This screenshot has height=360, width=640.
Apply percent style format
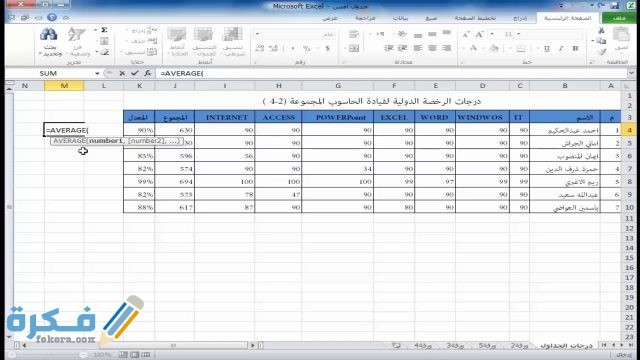click(307, 49)
